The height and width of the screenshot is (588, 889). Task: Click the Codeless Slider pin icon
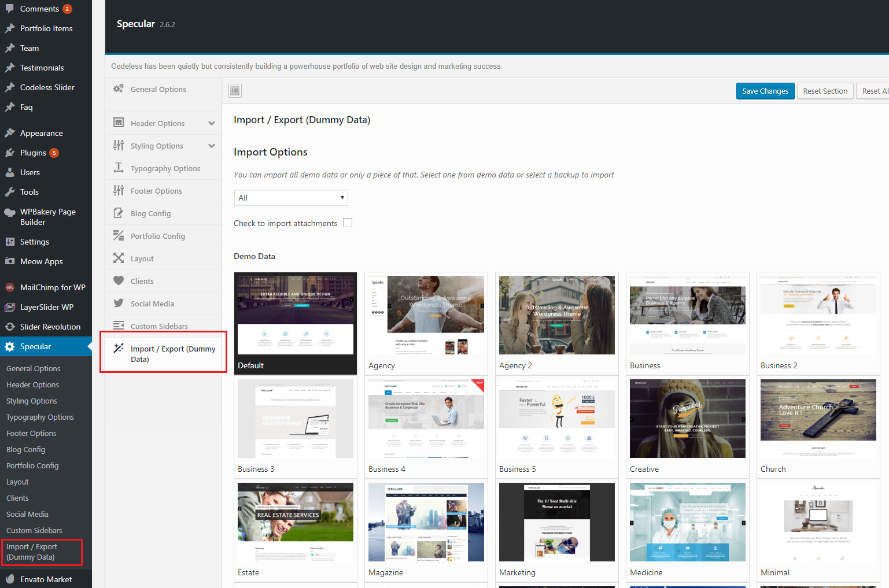pyautogui.click(x=10, y=87)
